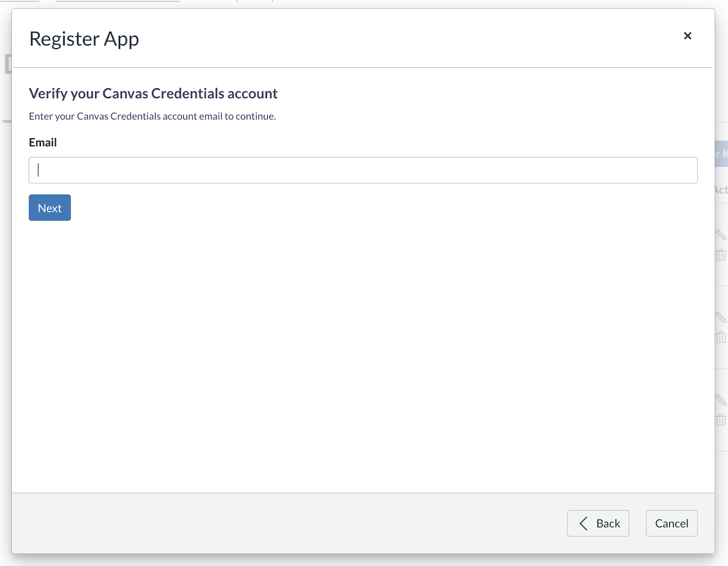Click the "Email" field label

click(x=43, y=142)
